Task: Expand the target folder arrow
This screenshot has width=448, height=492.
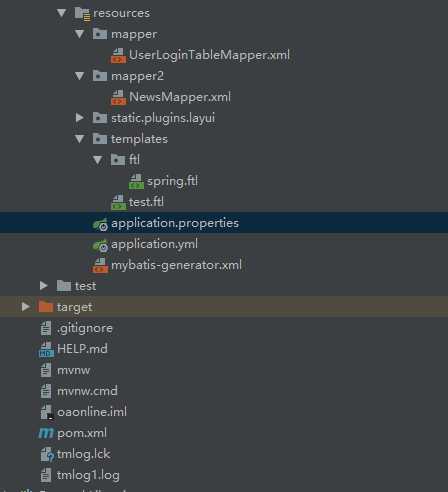Action: click(25, 307)
